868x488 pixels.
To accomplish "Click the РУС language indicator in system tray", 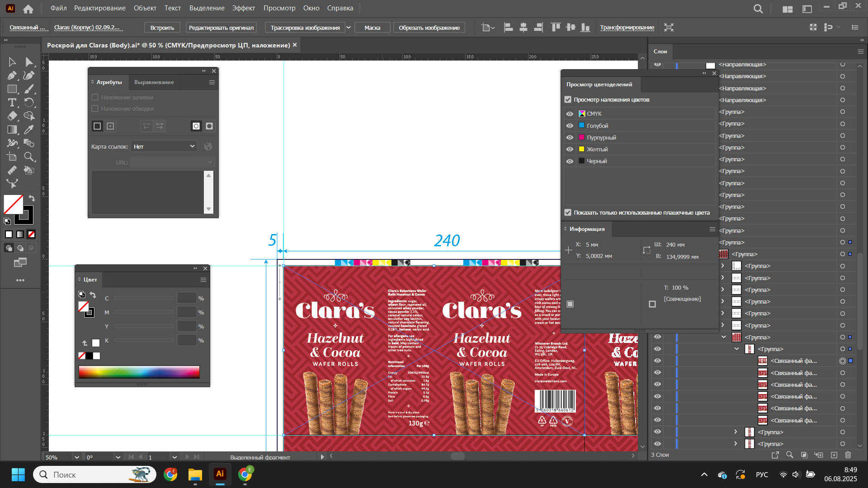I will point(762,474).
